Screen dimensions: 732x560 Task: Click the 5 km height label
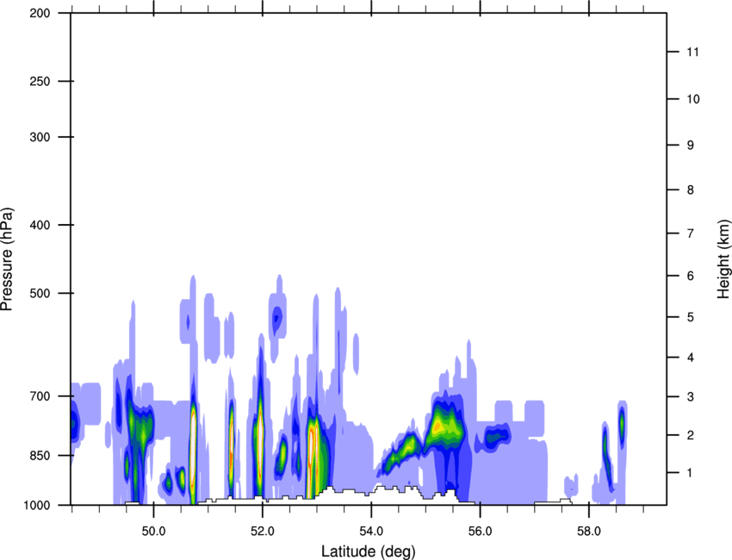[691, 318]
